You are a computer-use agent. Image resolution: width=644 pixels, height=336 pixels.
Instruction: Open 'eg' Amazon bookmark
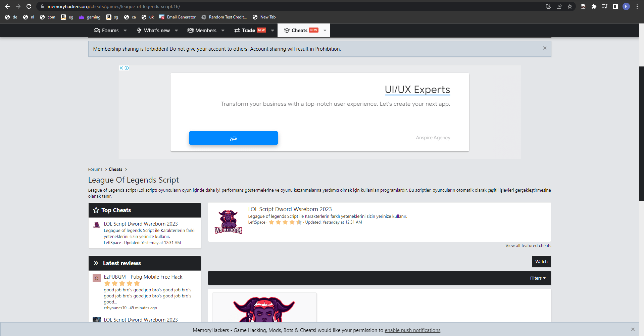click(67, 17)
